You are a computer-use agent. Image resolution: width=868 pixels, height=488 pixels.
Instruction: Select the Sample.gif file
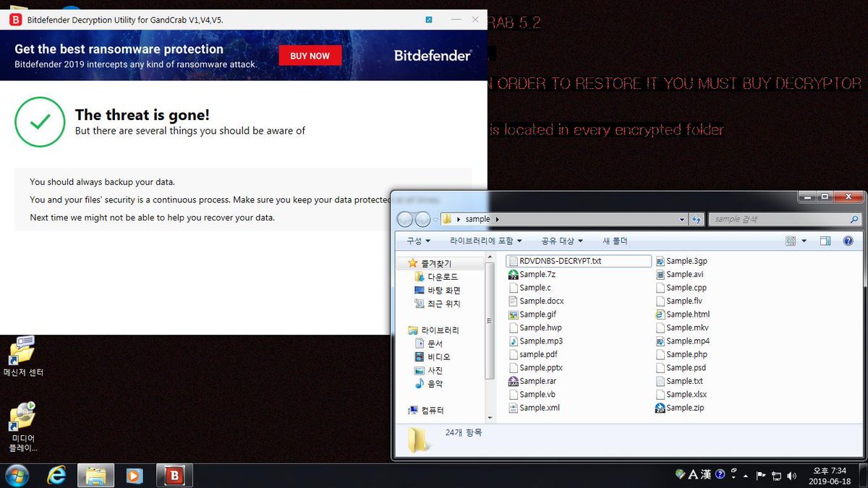[532, 314]
